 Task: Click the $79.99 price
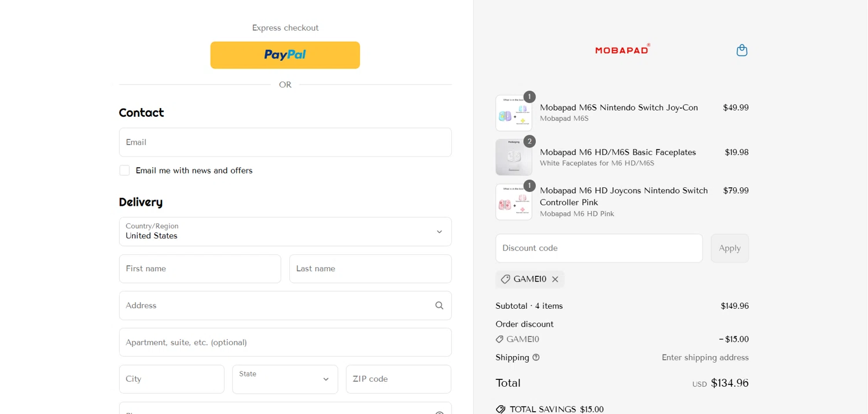[x=735, y=190]
